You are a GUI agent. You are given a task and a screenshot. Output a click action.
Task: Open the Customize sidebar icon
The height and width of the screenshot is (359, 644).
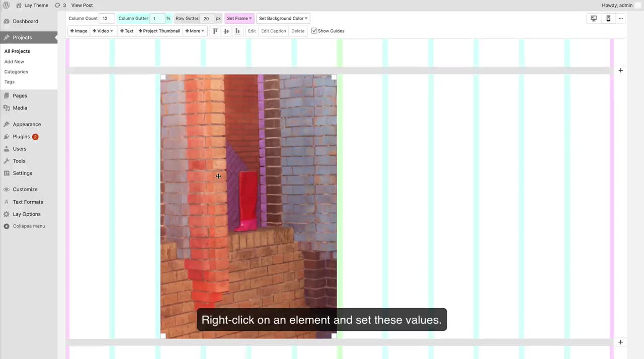point(7,190)
